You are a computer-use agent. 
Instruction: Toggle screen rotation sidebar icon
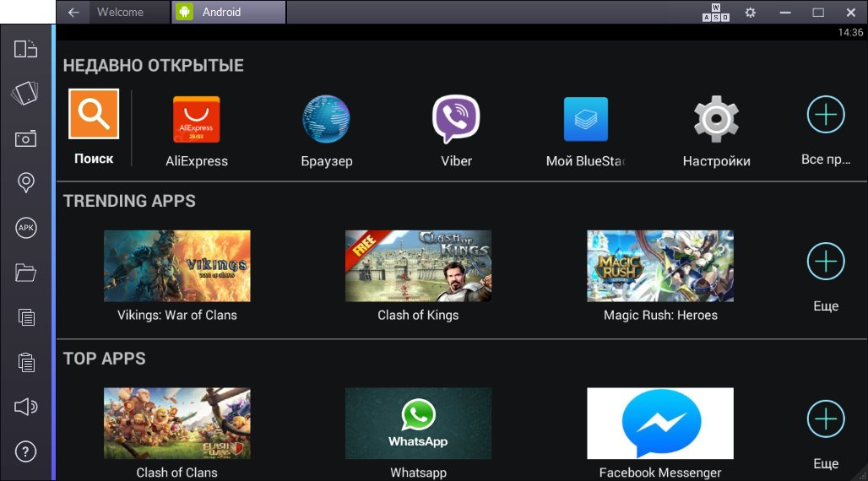pyautogui.click(x=26, y=49)
